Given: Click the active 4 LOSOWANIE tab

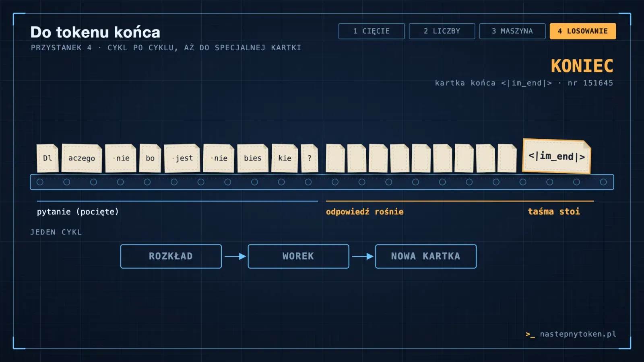Looking at the screenshot, I should pos(583,31).
